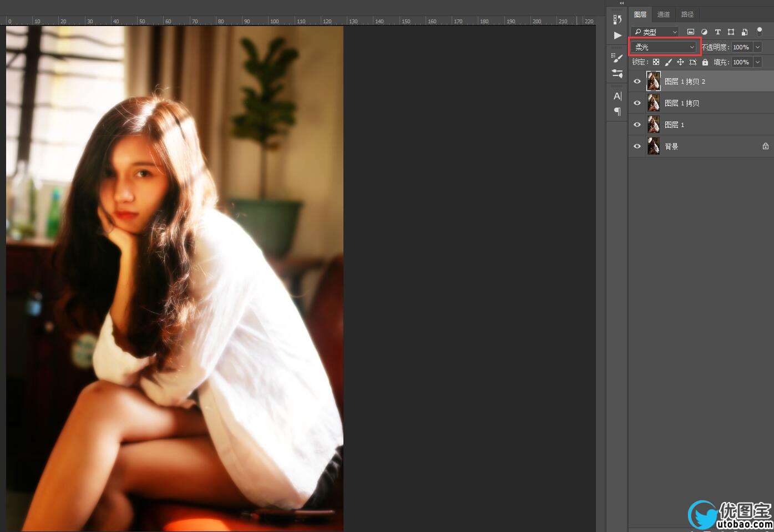The width and height of the screenshot is (774, 532).
Task: Select thumbnail of 背景 layer
Action: tap(654, 146)
